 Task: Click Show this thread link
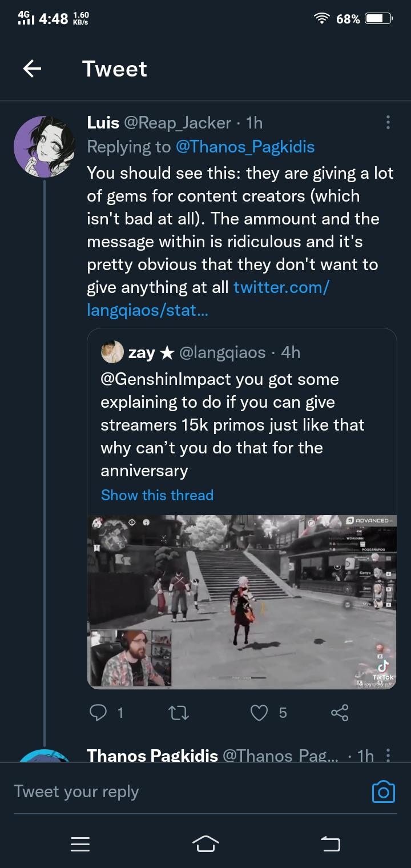tap(157, 495)
